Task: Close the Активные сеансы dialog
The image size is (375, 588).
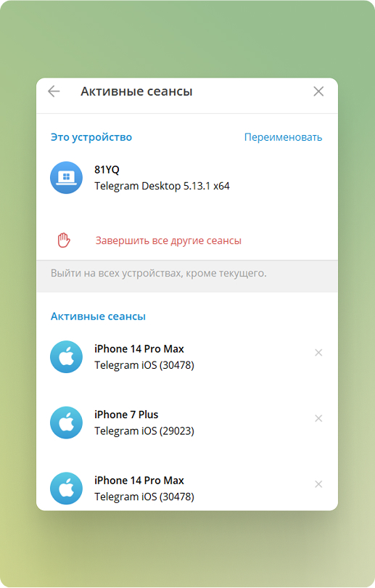Action: click(318, 91)
